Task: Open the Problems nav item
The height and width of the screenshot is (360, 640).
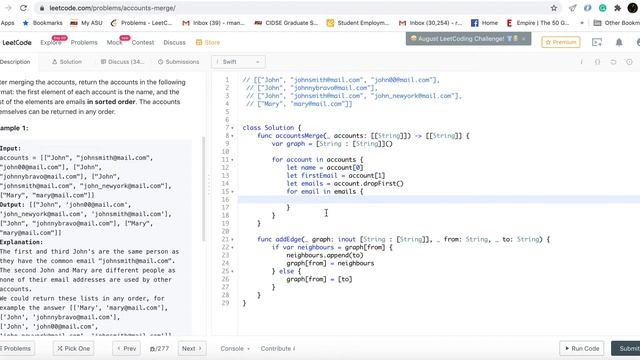Action: 84,42
